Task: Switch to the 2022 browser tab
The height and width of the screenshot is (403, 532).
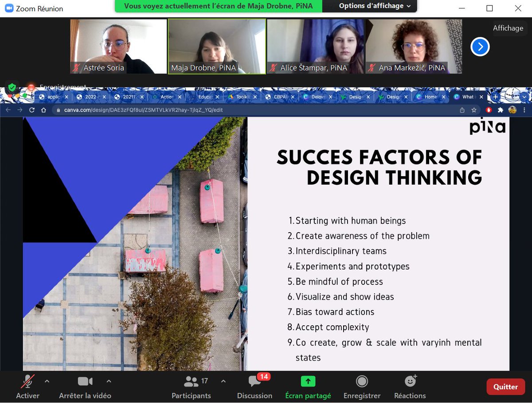Action: 92,97
